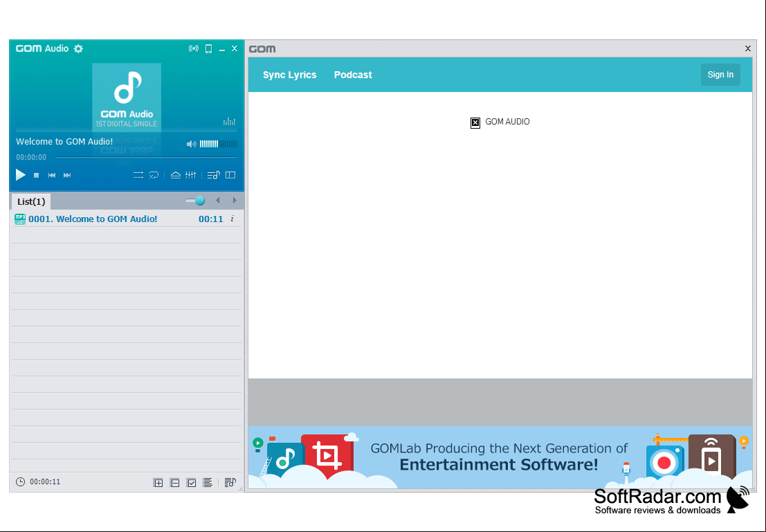Toggle the playlist panel icon in player
This screenshot has height=532, width=766.
pyautogui.click(x=214, y=175)
